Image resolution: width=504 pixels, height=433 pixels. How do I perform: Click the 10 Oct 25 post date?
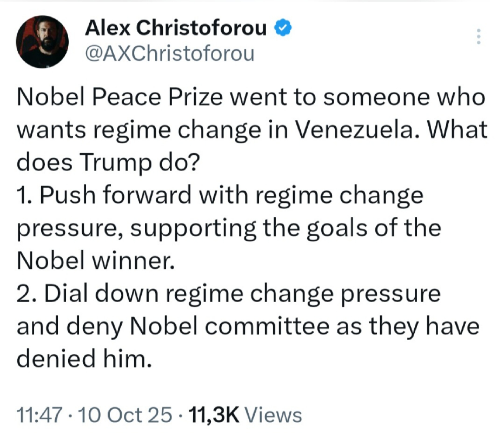click(125, 415)
